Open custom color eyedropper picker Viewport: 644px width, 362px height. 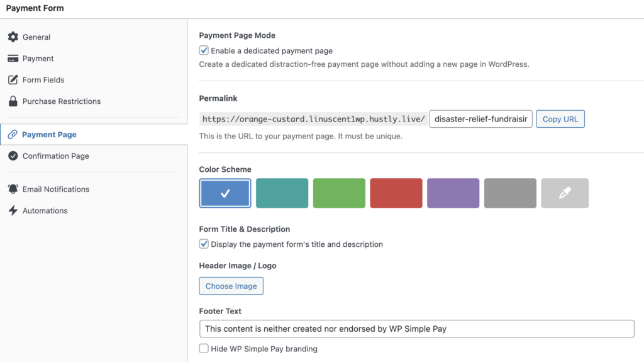[565, 193]
